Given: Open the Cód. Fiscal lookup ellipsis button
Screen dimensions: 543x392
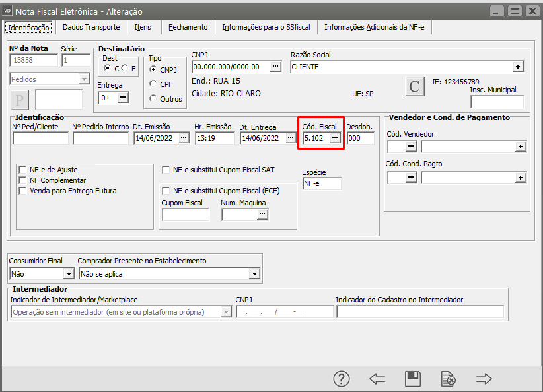Looking at the screenshot, I should click(335, 138).
